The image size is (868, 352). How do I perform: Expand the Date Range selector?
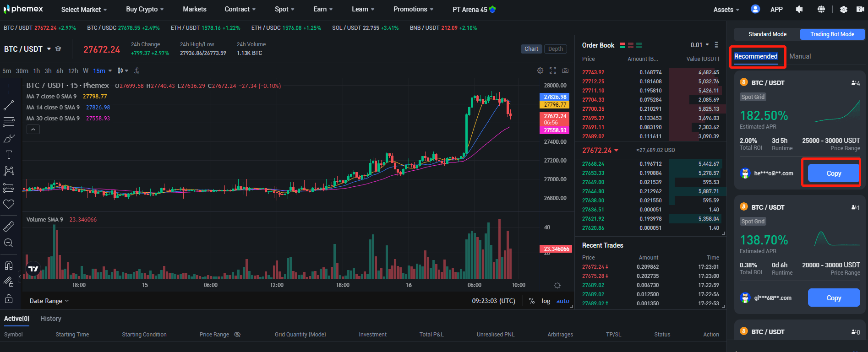click(49, 301)
